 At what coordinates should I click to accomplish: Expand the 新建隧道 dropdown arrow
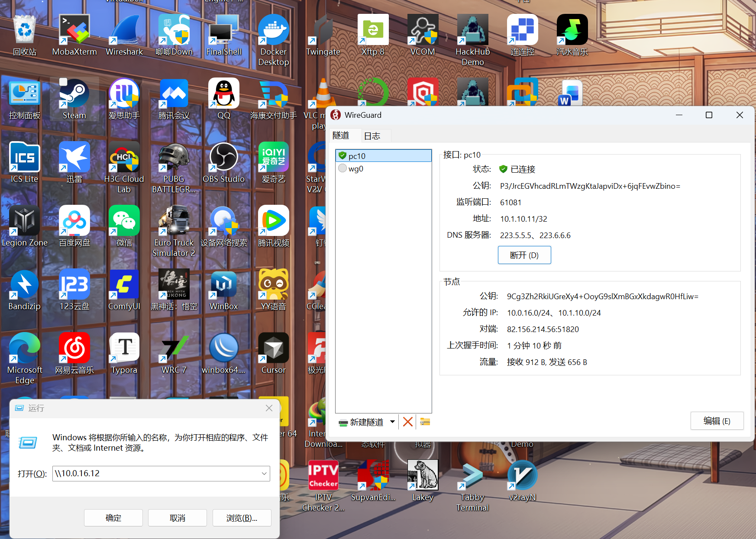tap(392, 422)
